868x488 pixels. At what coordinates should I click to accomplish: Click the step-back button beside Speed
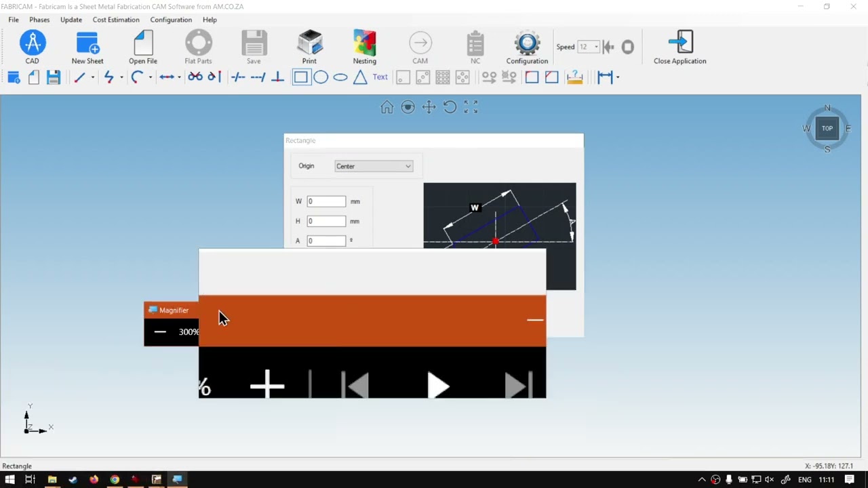tap(608, 47)
